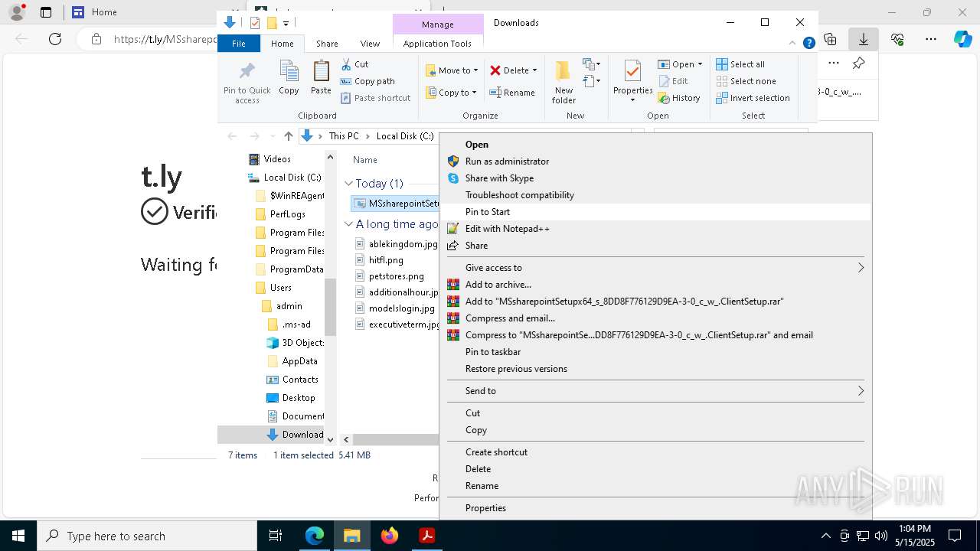Open the ribbon Open dropdown
The height and width of the screenshot is (551, 980).
pyautogui.click(x=680, y=64)
